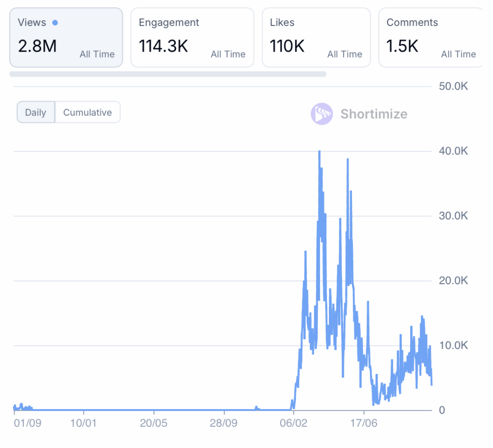The height and width of the screenshot is (448, 493).
Task: Click the 114.3K engagement value
Action: [163, 46]
